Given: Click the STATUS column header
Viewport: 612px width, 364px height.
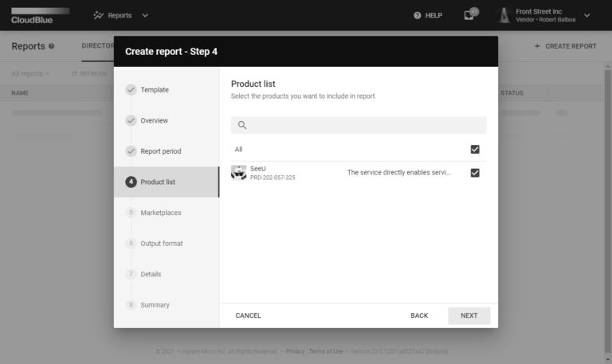Looking at the screenshot, I should 512,93.
